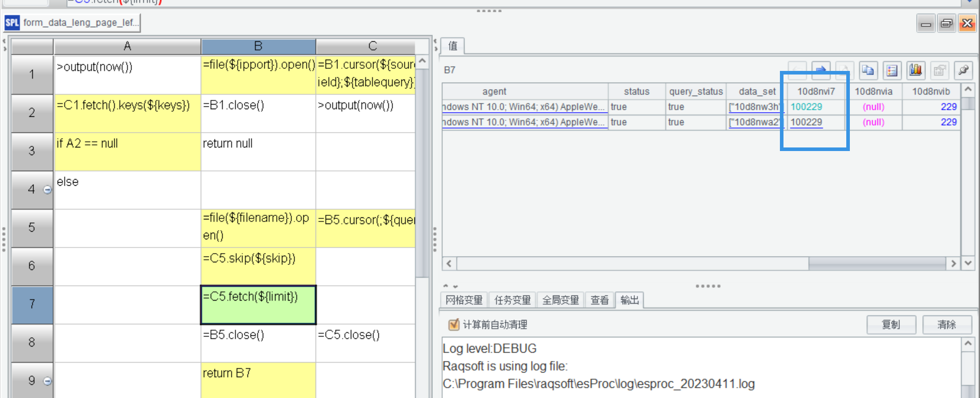Open the bar chart icon
The width and height of the screenshot is (980, 398).
pos(916,70)
